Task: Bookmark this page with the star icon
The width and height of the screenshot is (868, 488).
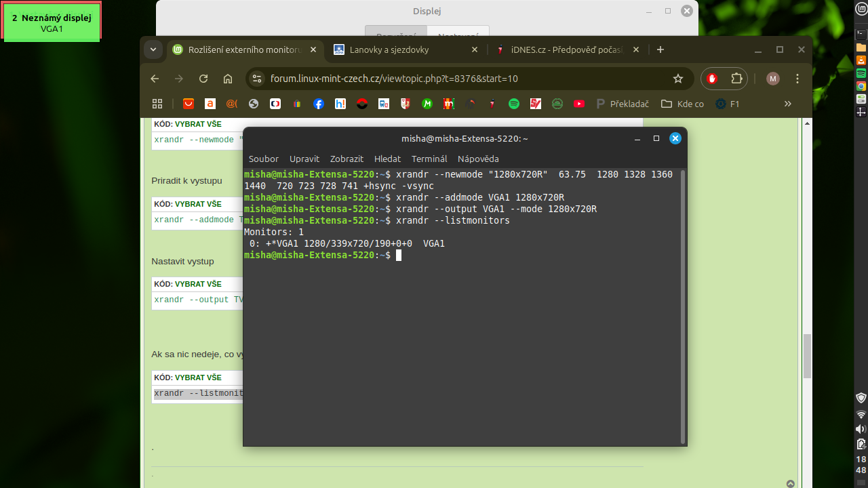Action: pyautogui.click(x=677, y=79)
